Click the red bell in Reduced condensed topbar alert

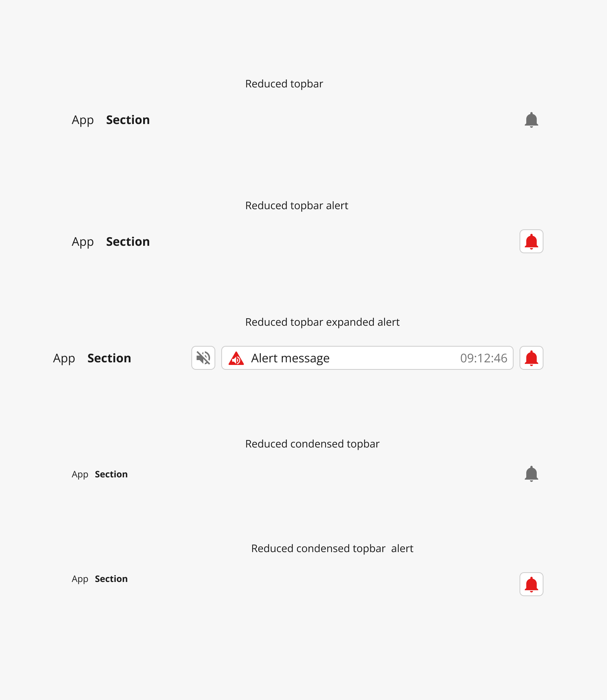(x=531, y=584)
